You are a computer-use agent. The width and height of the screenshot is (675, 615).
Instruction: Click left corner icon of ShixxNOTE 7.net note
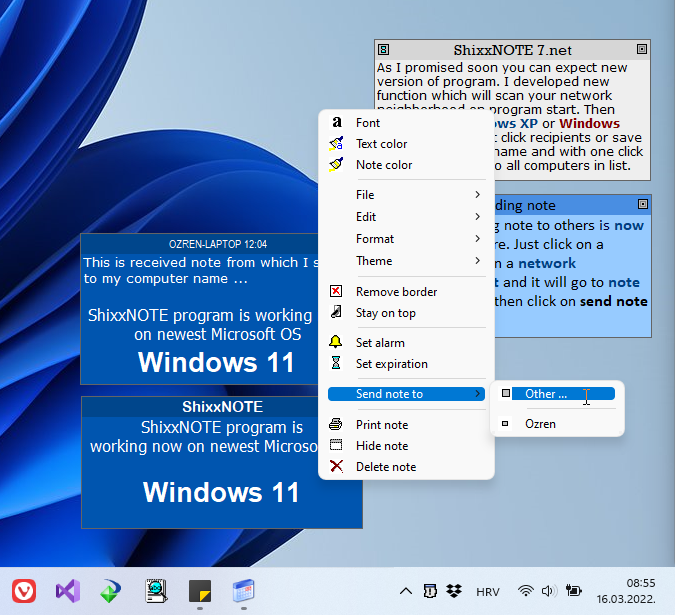pos(383,50)
